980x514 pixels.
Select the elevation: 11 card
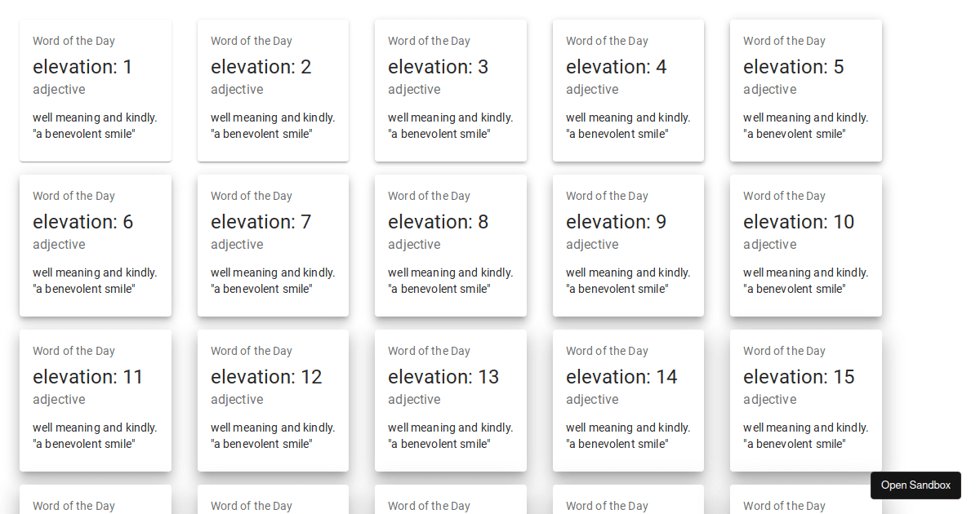[x=96, y=401]
